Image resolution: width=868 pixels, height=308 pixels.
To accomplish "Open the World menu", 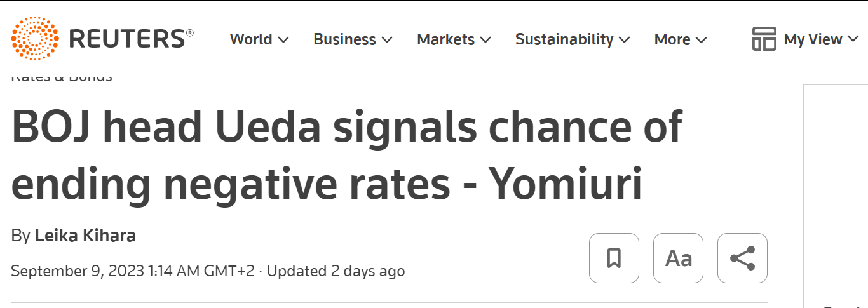I will click(251, 39).
